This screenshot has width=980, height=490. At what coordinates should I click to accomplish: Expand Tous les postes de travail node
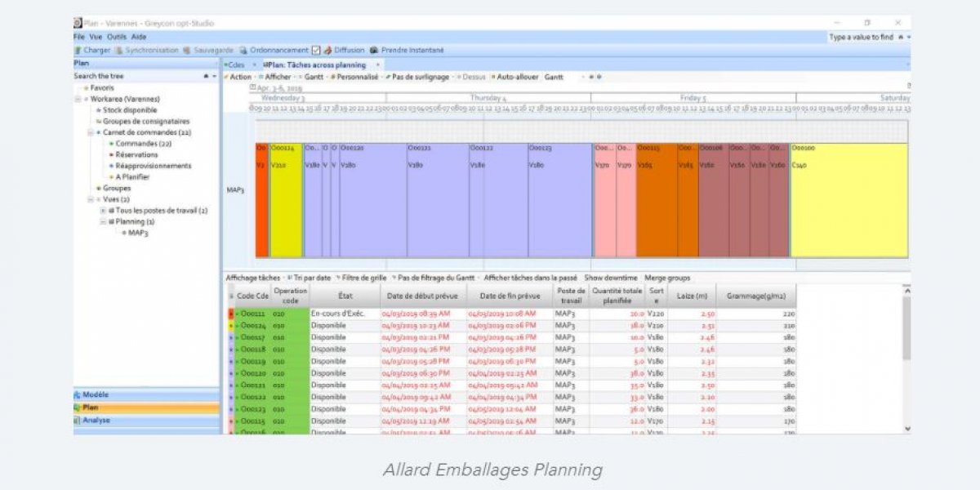pos(102,211)
